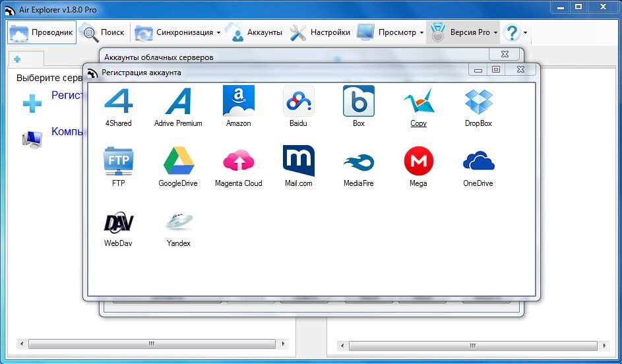The width and height of the screenshot is (622, 364).
Task: Close the Регистрация аккаунта window
Action: pos(521,69)
